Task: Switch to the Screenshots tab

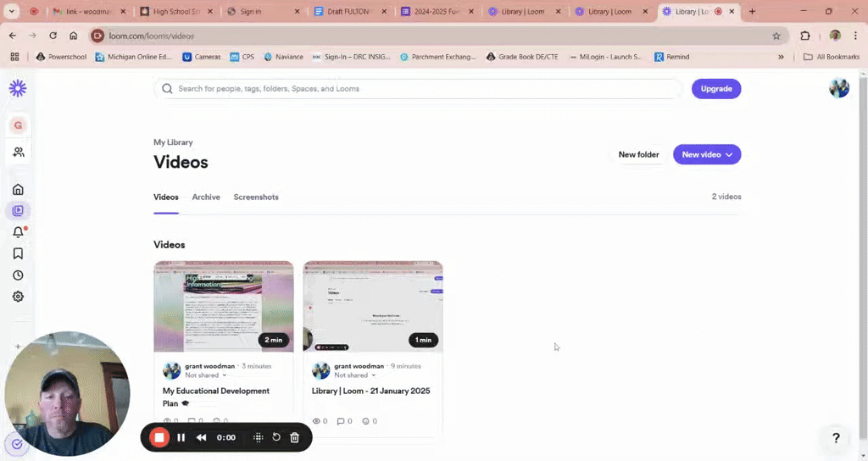Action: pyautogui.click(x=256, y=197)
